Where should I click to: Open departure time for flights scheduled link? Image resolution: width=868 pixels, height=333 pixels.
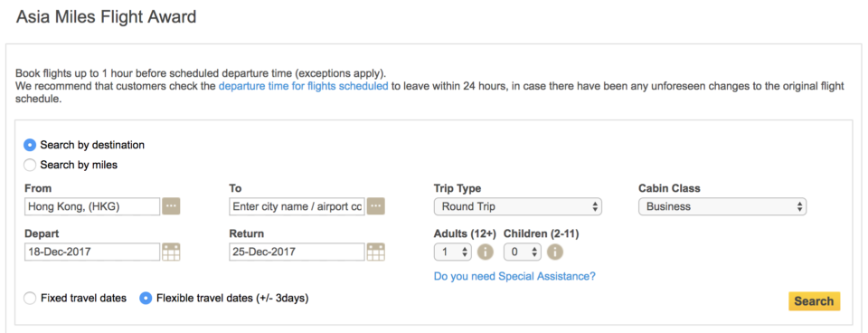click(x=304, y=87)
